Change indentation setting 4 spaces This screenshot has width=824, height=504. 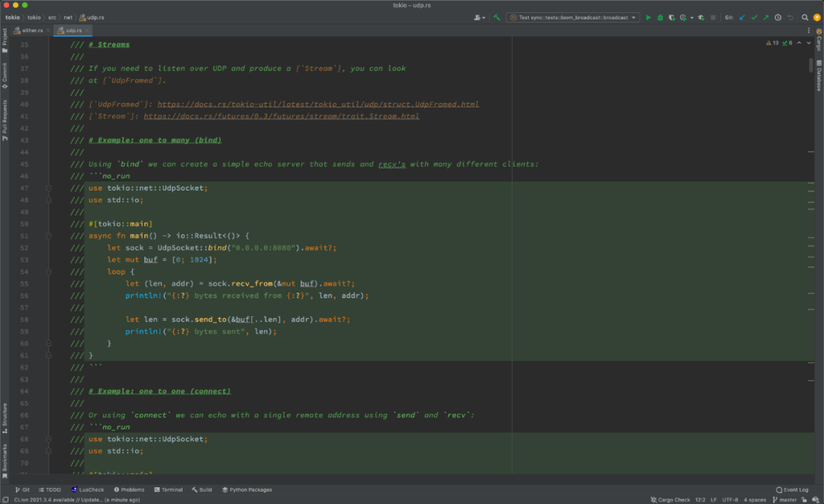pyautogui.click(x=755, y=499)
